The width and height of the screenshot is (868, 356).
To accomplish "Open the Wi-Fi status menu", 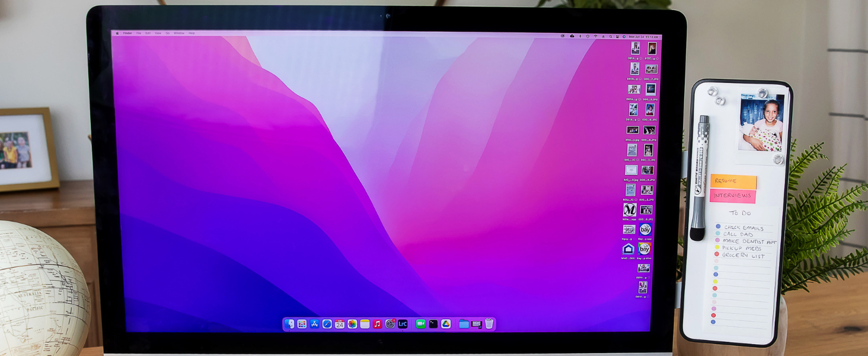I will pos(595,36).
